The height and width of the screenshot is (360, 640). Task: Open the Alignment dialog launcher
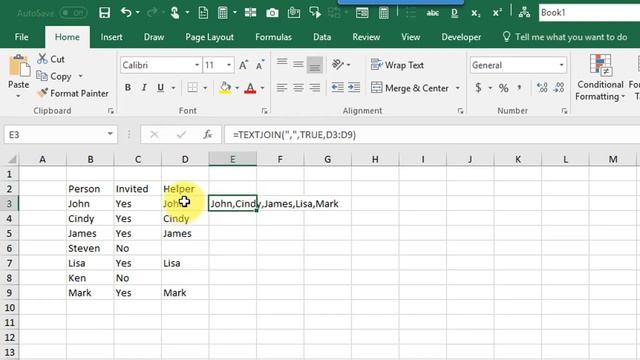[x=460, y=111]
